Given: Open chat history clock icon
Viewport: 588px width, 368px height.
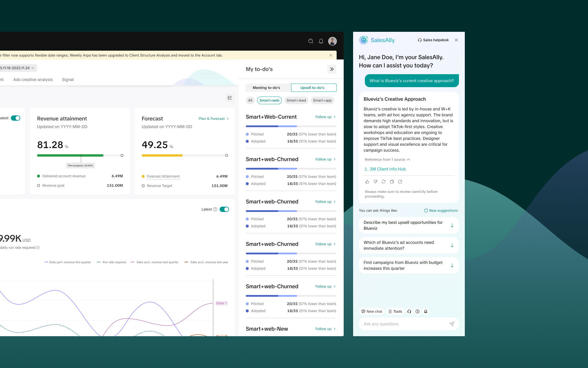Looking at the screenshot, I should 417,311.
